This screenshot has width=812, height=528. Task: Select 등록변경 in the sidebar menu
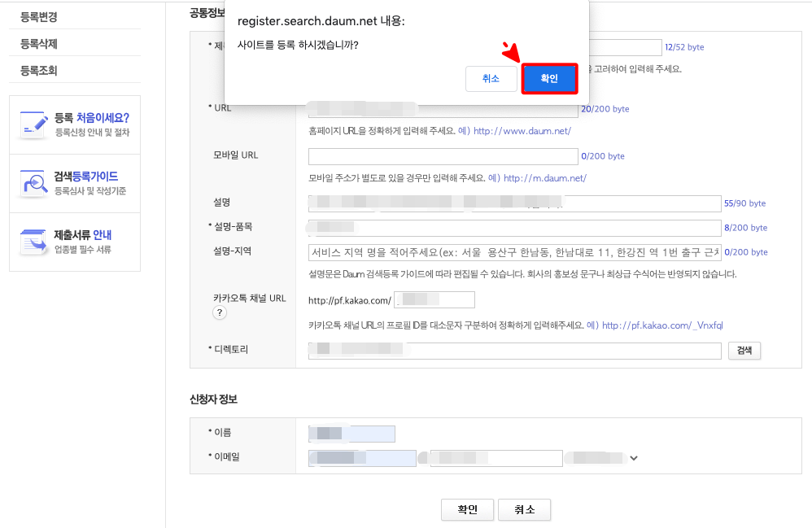click(x=39, y=16)
